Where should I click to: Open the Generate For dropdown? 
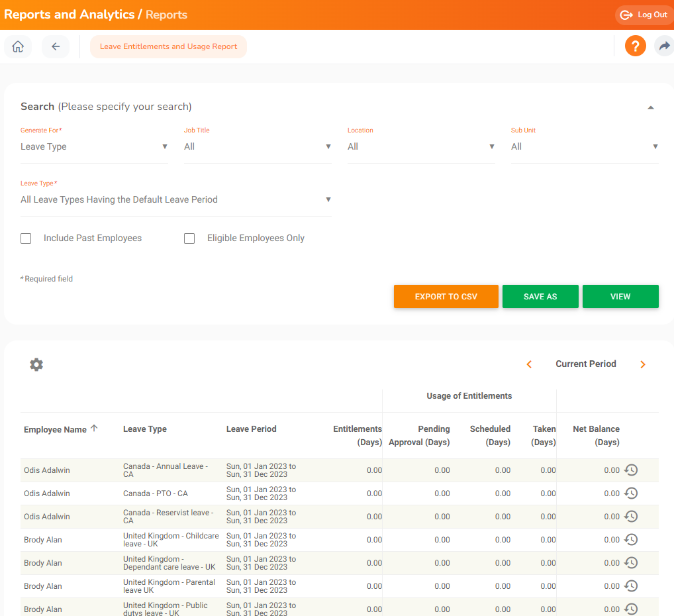[x=94, y=146]
